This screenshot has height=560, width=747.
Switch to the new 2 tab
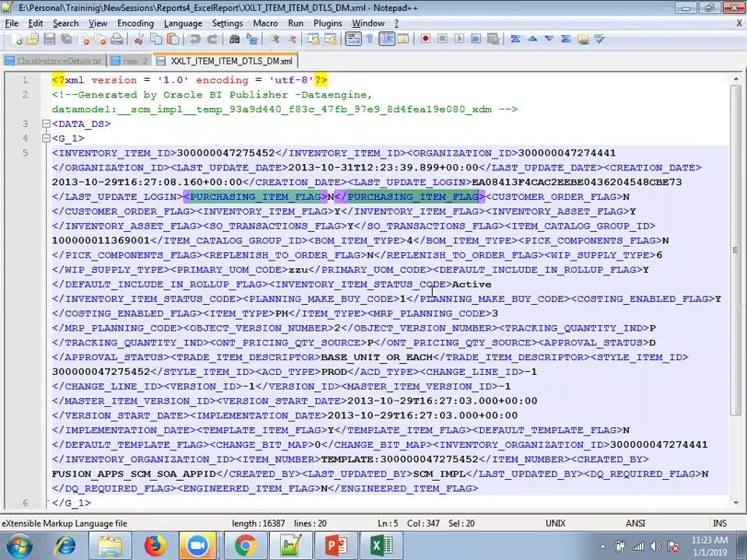pyautogui.click(x=129, y=61)
